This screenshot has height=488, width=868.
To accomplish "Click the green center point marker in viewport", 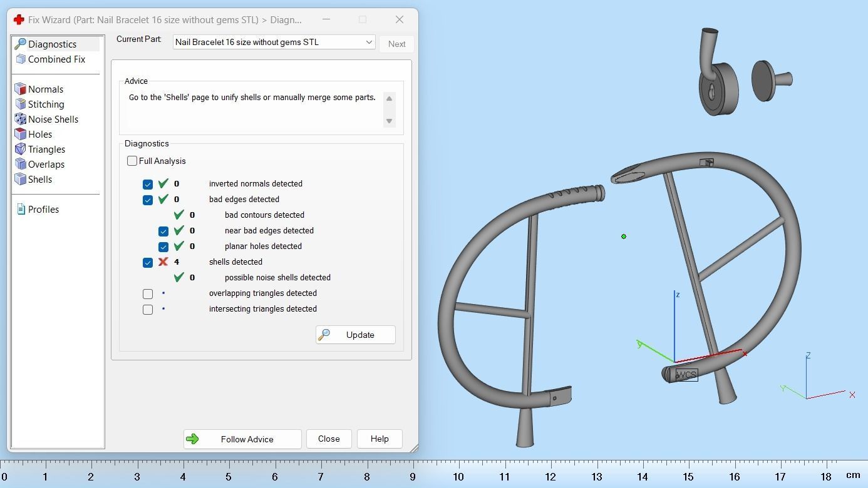I will 624,236.
